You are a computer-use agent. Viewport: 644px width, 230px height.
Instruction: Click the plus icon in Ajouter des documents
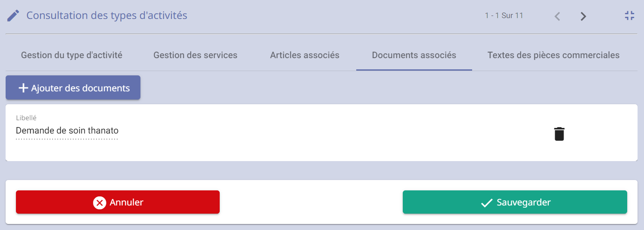coord(23,88)
